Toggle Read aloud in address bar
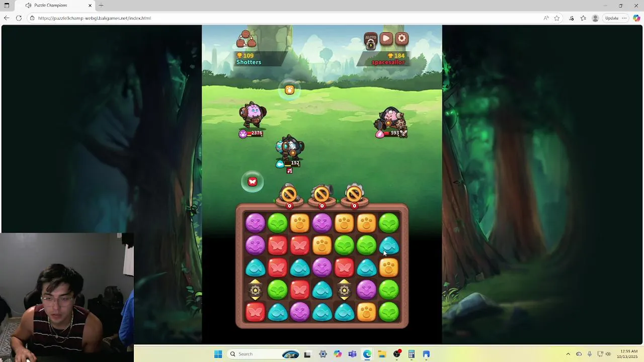 coord(546,18)
